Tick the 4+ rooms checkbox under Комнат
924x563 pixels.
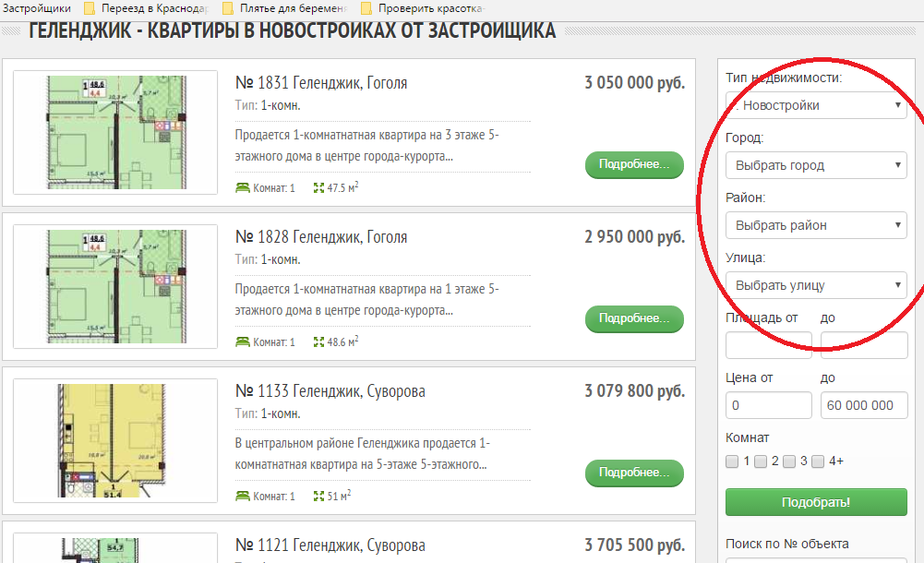(x=818, y=461)
